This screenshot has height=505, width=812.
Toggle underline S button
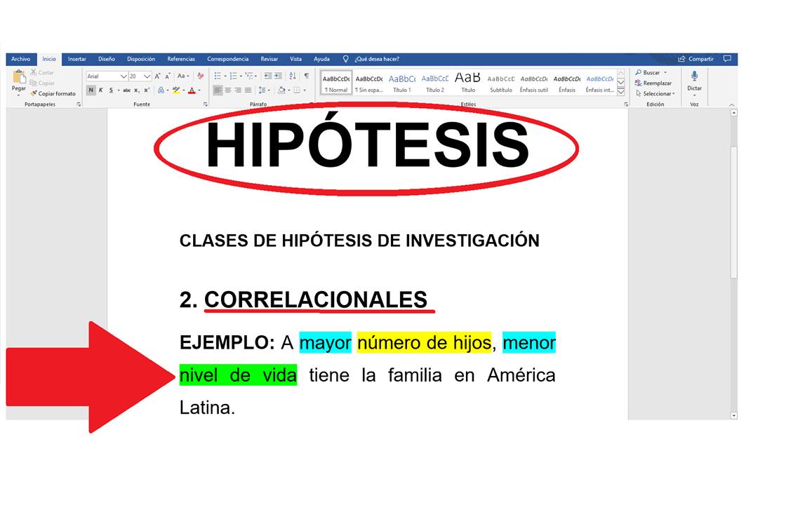(111, 90)
